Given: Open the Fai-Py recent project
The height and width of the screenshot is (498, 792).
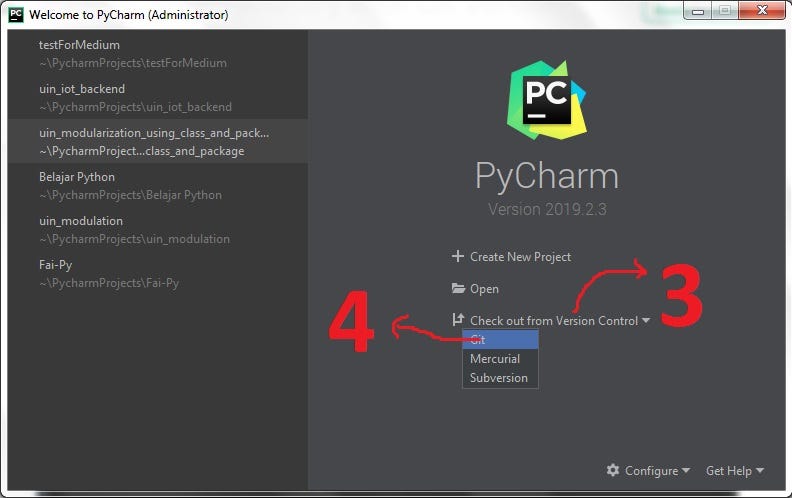Looking at the screenshot, I should point(158,273).
